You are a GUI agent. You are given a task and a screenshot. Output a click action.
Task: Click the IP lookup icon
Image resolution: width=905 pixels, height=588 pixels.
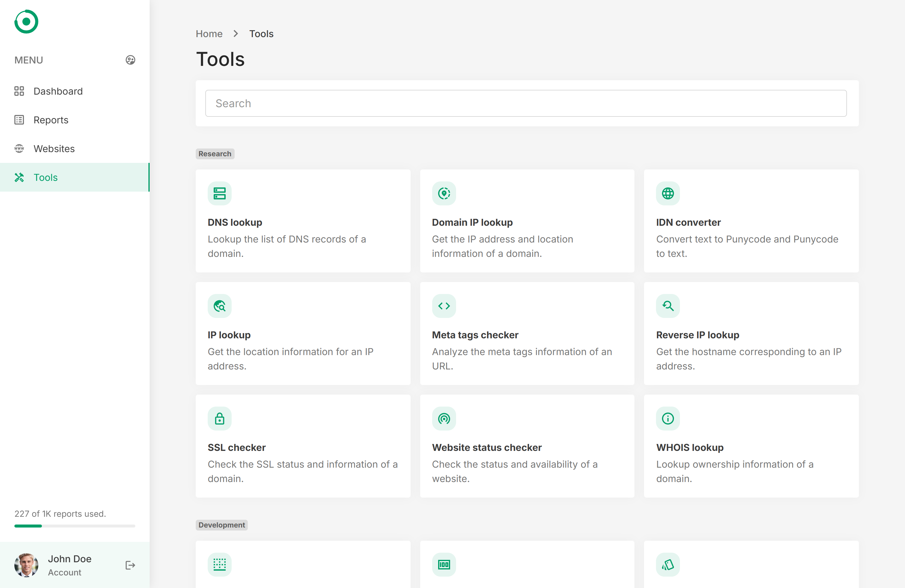(x=219, y=306)
